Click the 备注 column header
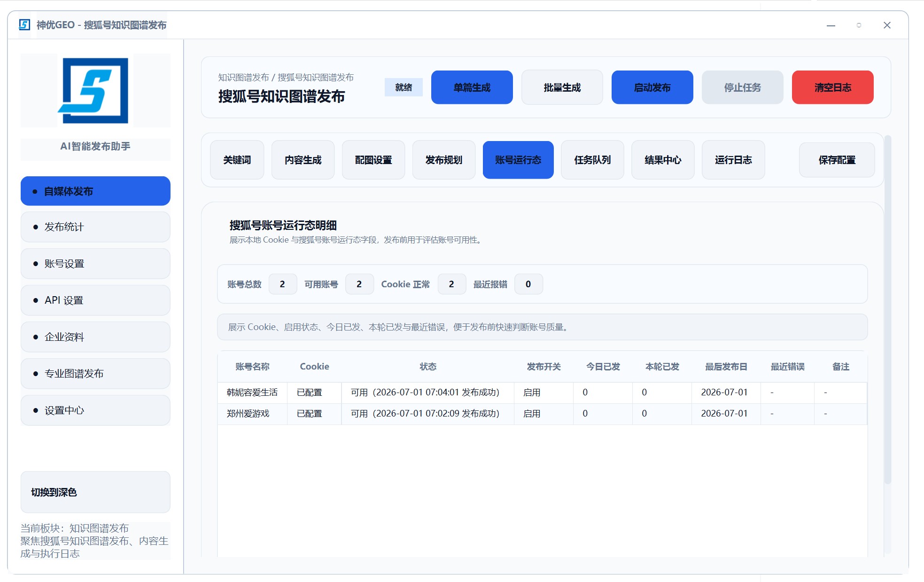Viewport: 924px width, 582px height. [840, 367]
